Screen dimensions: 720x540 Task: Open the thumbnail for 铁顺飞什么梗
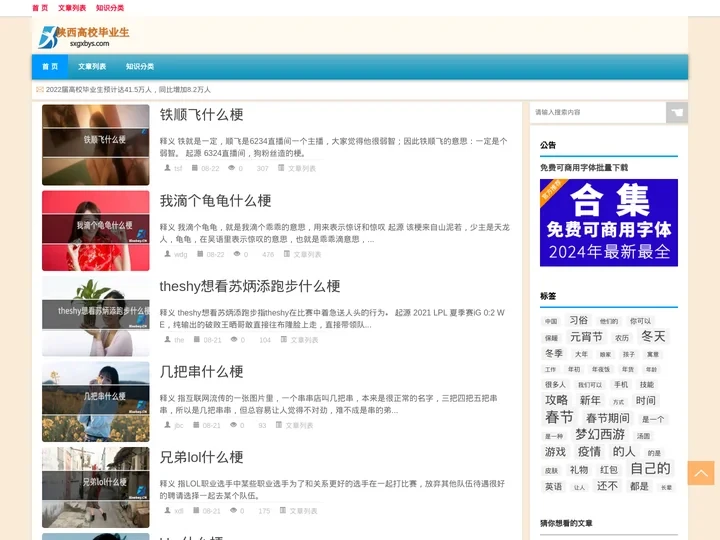click(96, 145)
